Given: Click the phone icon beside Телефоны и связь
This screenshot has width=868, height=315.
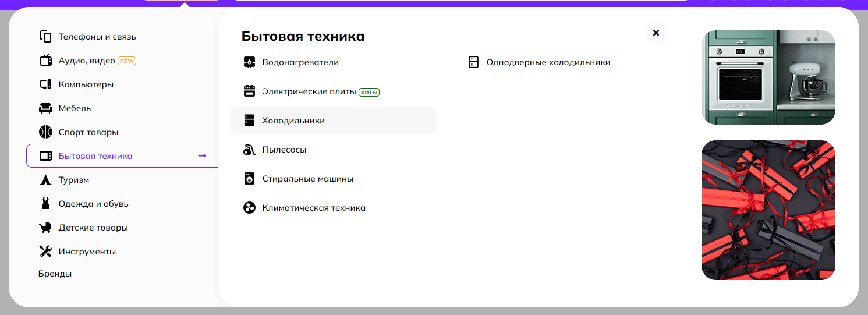Looking at the screenshot, I should click(x=45, y=37).
